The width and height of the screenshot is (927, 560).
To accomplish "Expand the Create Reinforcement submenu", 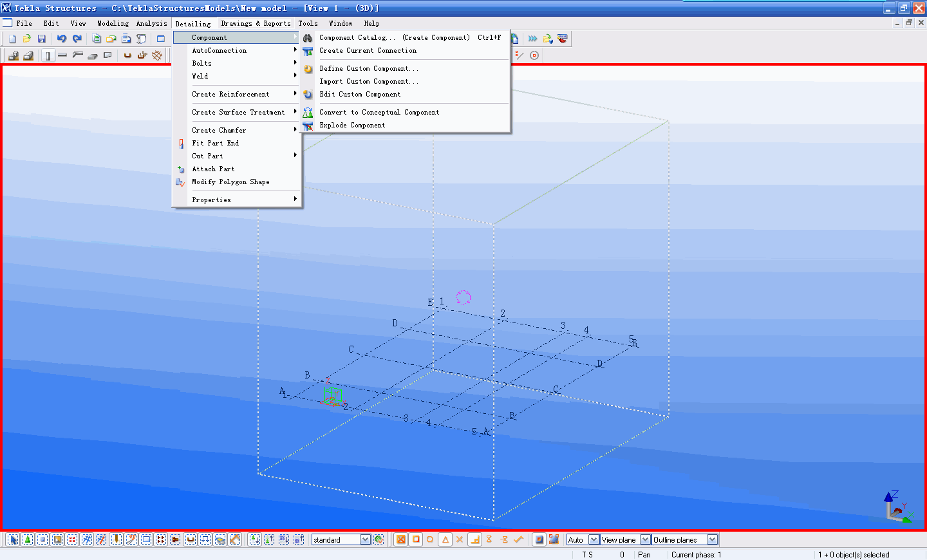I will pyautogui.click(x=238, y=94).
